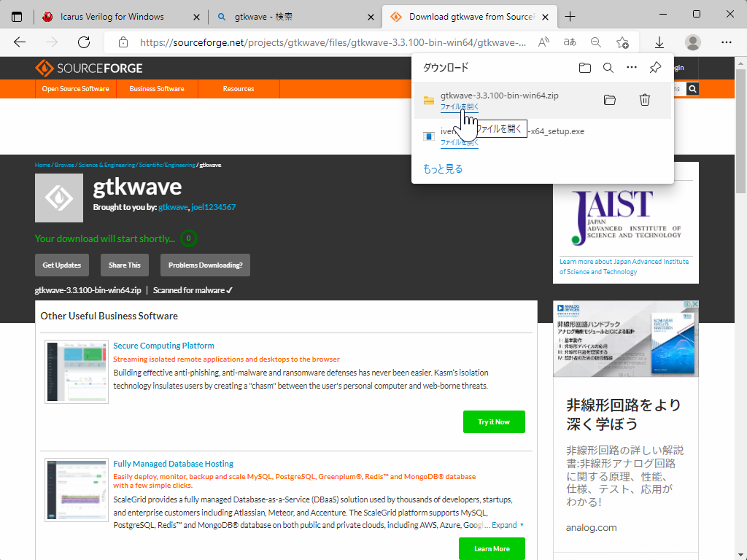Click もっと見る to see more downloads
The width and height of the screenshot is (747, 560).
point(443,168)
